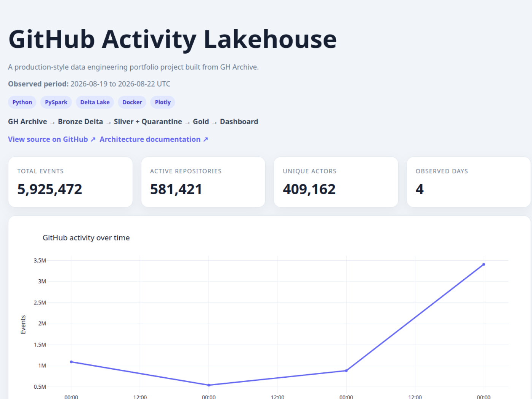The image size is (532, 399).
Task: Open the Architecture documentation link
Action: 154,139
